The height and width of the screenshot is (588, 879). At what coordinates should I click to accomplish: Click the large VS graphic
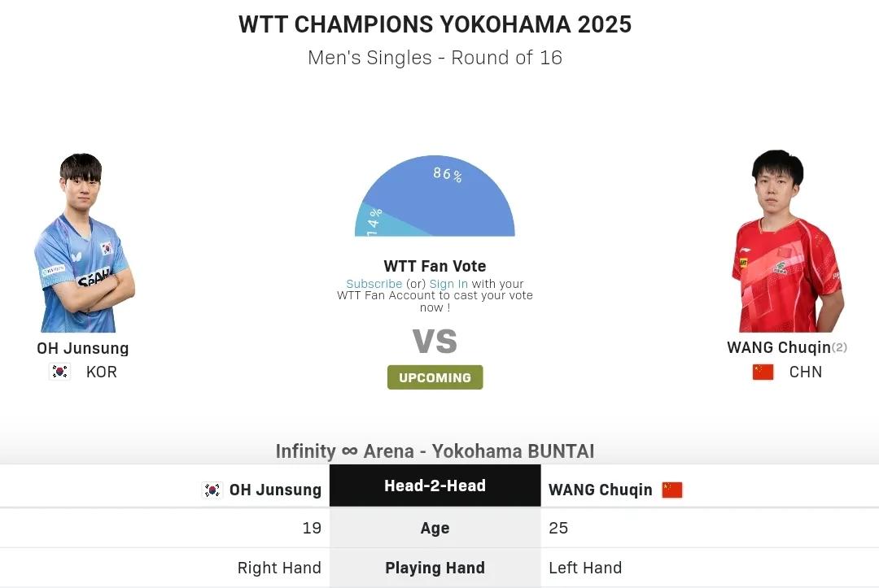tap(435, 341)
